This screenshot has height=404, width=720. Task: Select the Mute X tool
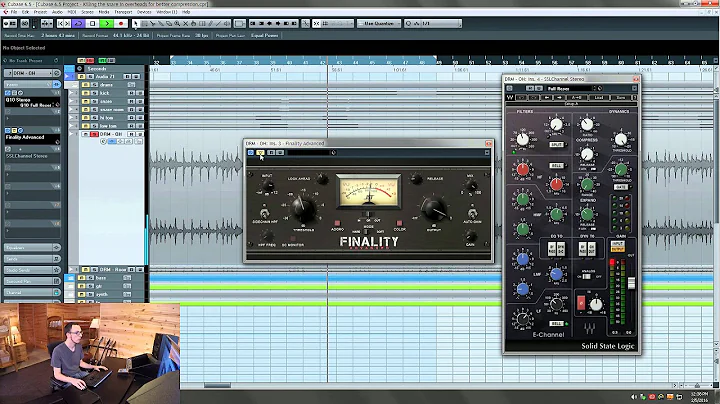pyautogui.click(x=186, y=23)
